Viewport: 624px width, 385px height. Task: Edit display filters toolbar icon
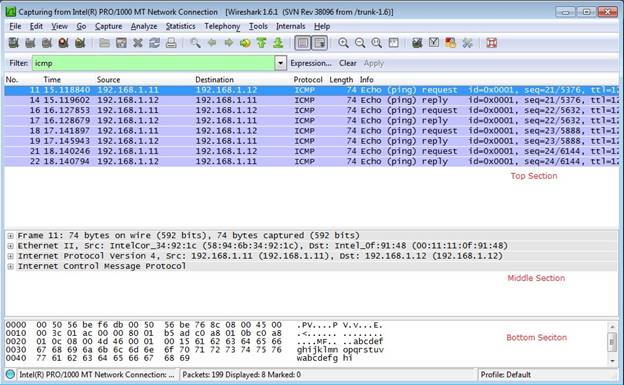click(x=434, y=43)
